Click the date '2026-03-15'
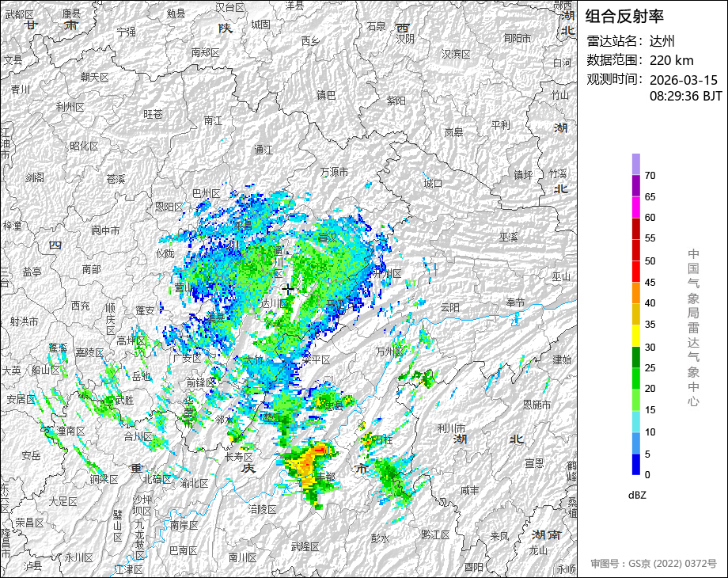The width and height of the screenshot is (728, 578). coord(684,80)
